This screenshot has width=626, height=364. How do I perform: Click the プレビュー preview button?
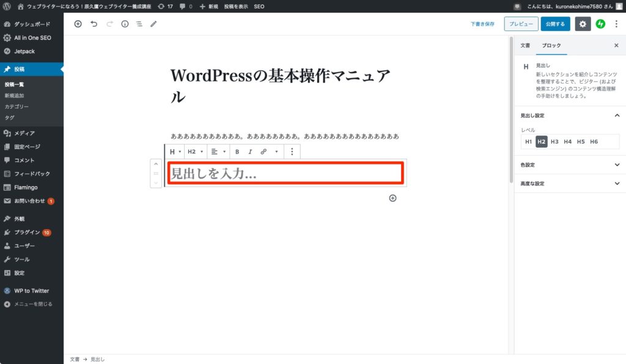point(521,24)
